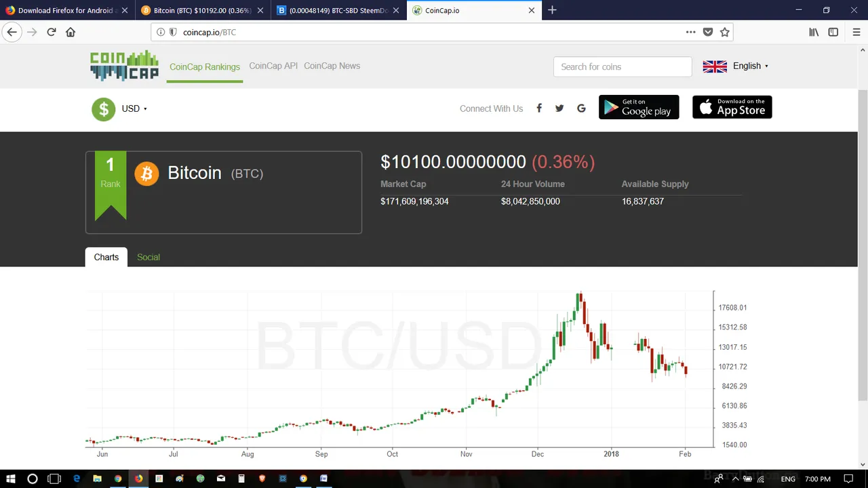Bookmark this page with the star icon
Viewport: 868px width, 488px height.
[725, 32]
